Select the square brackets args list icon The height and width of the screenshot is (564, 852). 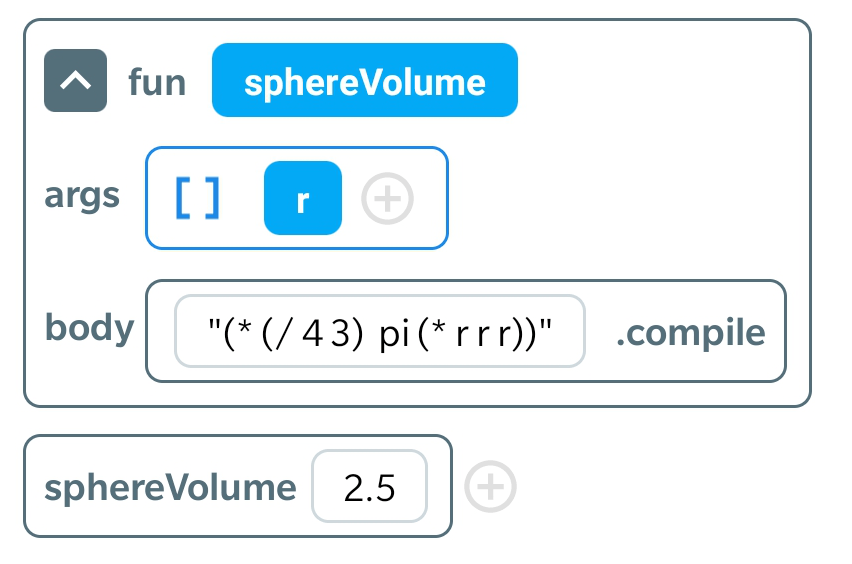(x=198, y=198)
